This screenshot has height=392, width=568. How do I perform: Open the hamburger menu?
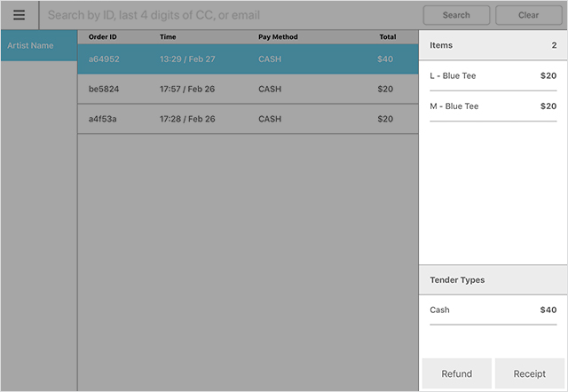pos(19,15)
